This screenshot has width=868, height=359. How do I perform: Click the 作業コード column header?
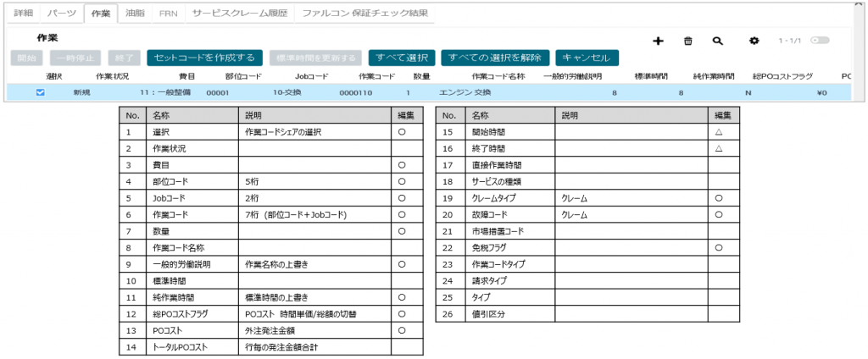point(376,76)
